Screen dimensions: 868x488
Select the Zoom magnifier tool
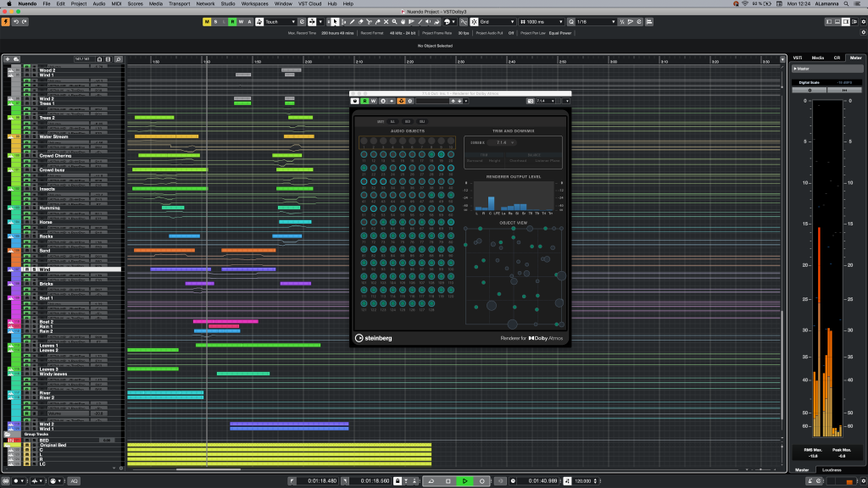394,22
